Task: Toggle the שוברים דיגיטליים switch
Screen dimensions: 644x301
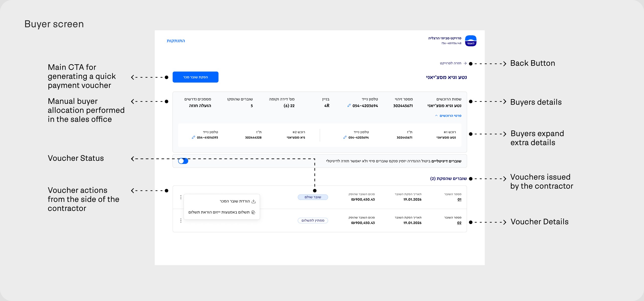Action: pos(183,161)
